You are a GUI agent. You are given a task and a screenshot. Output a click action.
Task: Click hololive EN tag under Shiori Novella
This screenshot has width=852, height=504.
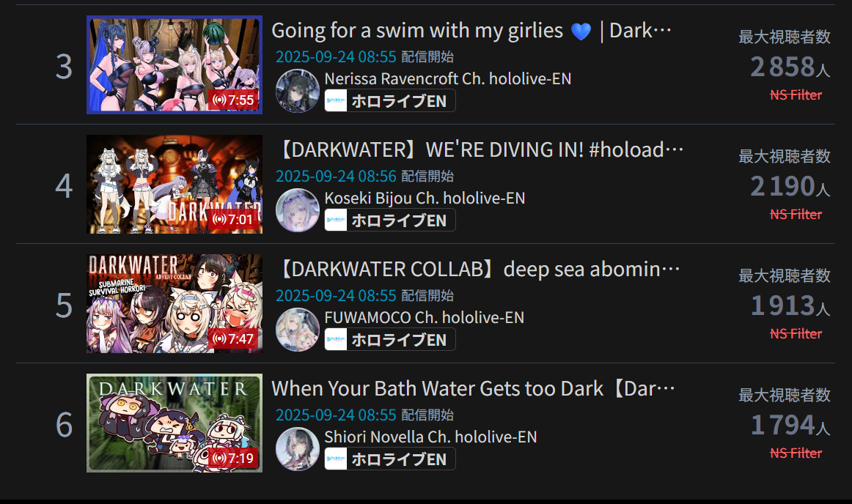[390, 459]
